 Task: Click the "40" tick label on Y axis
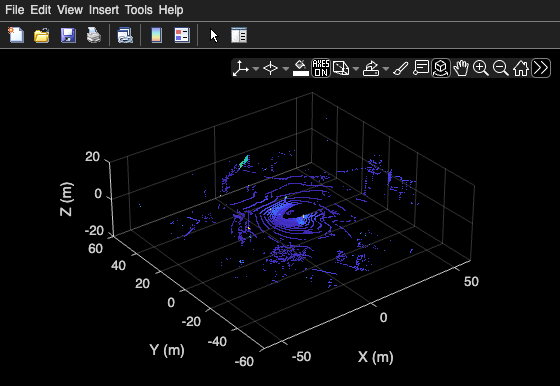click(118, 265)
